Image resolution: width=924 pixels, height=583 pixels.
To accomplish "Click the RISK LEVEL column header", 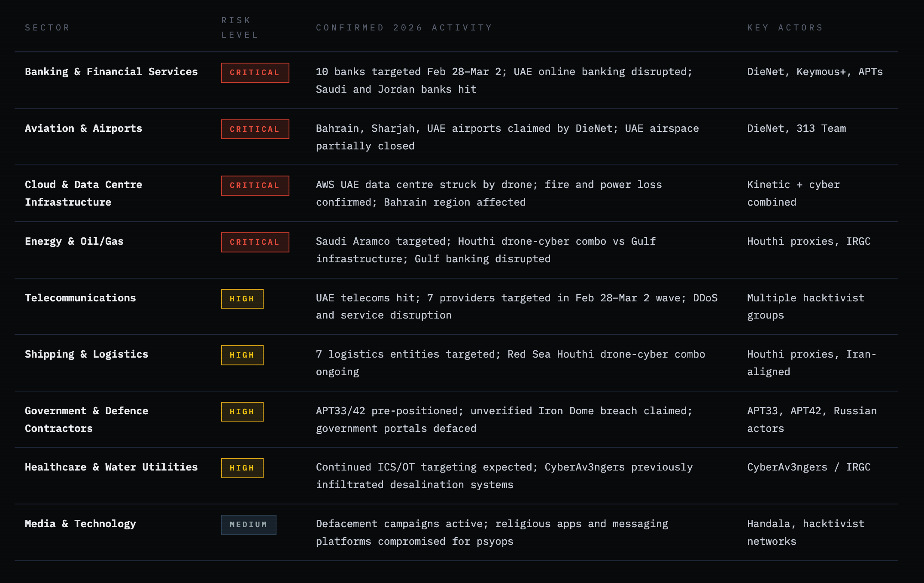I will 240,27.
